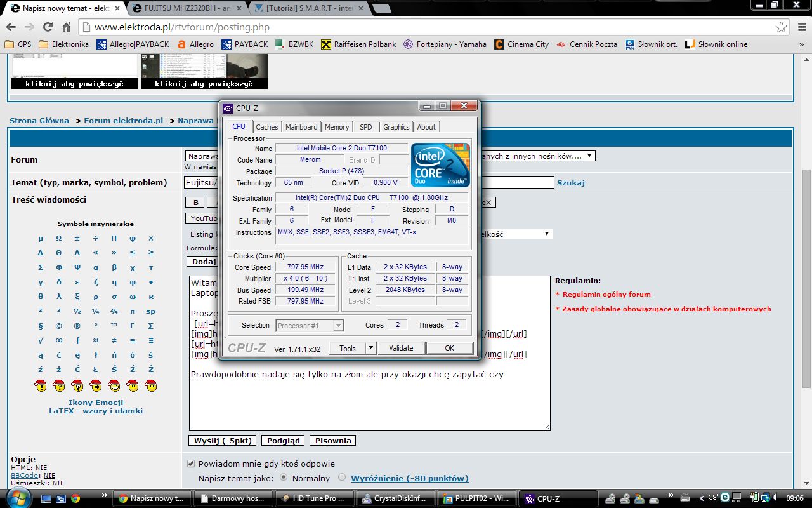
Task: Apply bold with the B button
Action: 195,203
